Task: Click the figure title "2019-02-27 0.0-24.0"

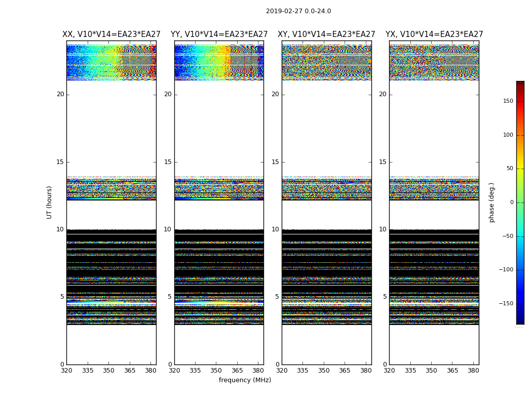Action: 298,11
